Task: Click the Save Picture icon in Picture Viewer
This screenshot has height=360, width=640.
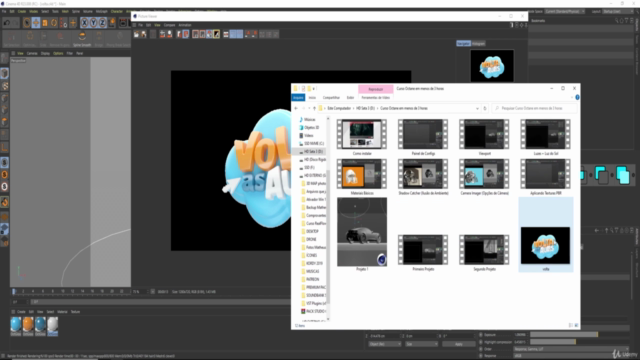Action: tap(144, 35)
